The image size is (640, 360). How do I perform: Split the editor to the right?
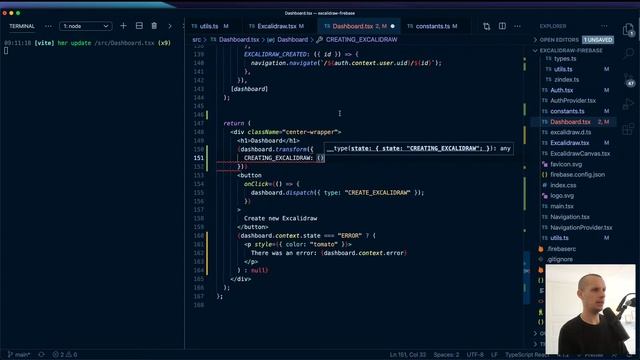(502, 26)
